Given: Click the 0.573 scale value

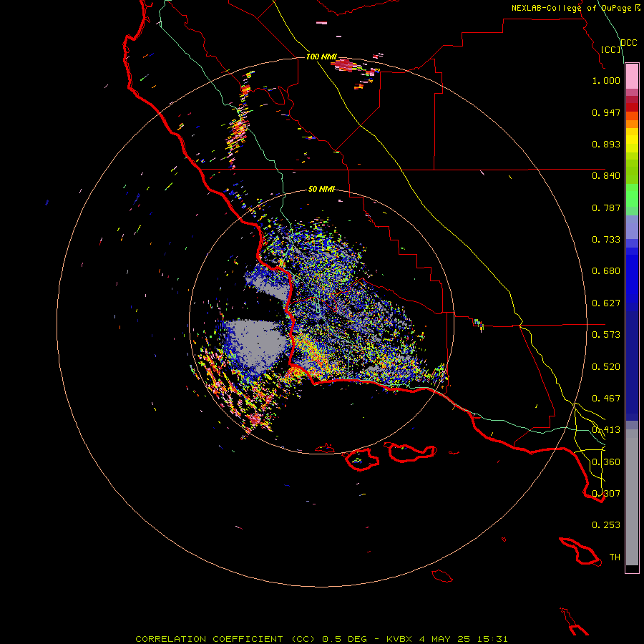Looking at the screenshot, I should pyautogui.click(x=606, y=335).
